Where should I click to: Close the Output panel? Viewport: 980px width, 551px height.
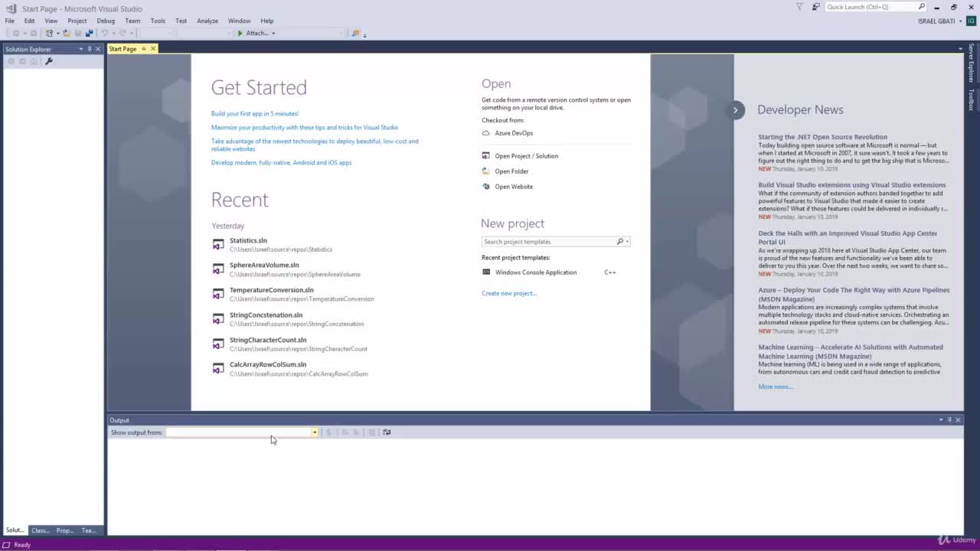point(958,420)
